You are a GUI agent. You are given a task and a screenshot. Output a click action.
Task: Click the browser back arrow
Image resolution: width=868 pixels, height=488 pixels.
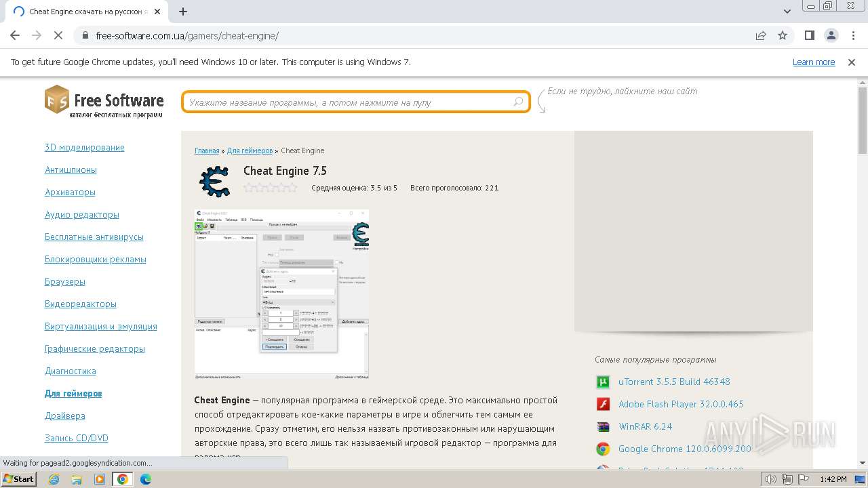point(15,35)
